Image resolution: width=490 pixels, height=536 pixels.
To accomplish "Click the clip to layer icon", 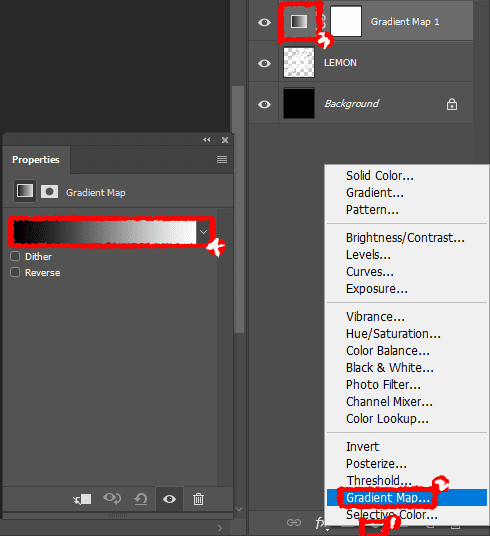I will coord(82,499).
